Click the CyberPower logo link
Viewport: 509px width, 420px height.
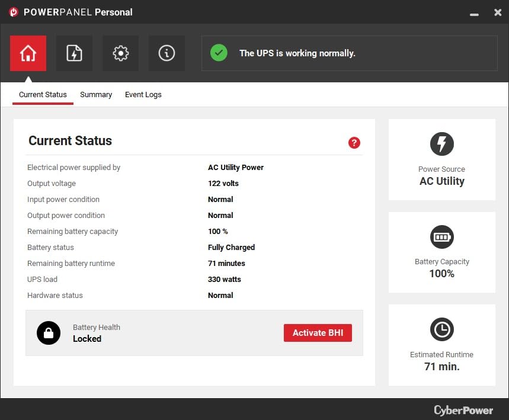463,410
